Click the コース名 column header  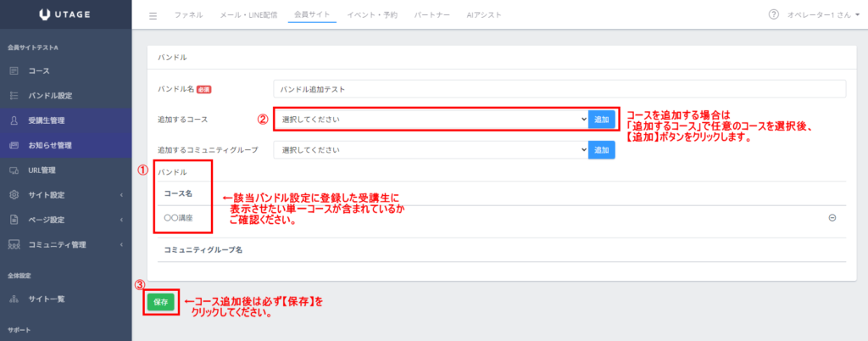tap(178, 194)
